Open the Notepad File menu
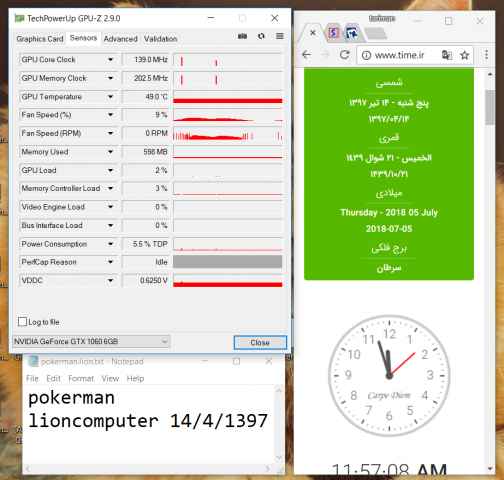 coord(32,378)
